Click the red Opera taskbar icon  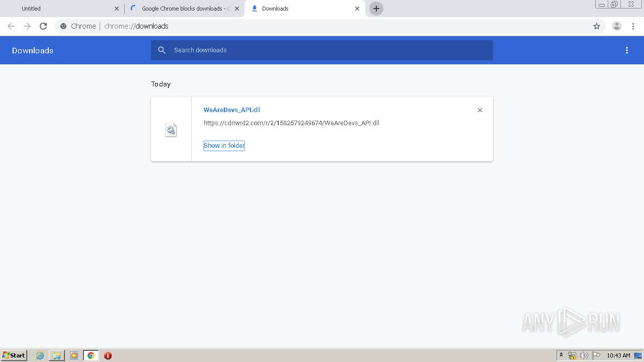click(108, 355)
